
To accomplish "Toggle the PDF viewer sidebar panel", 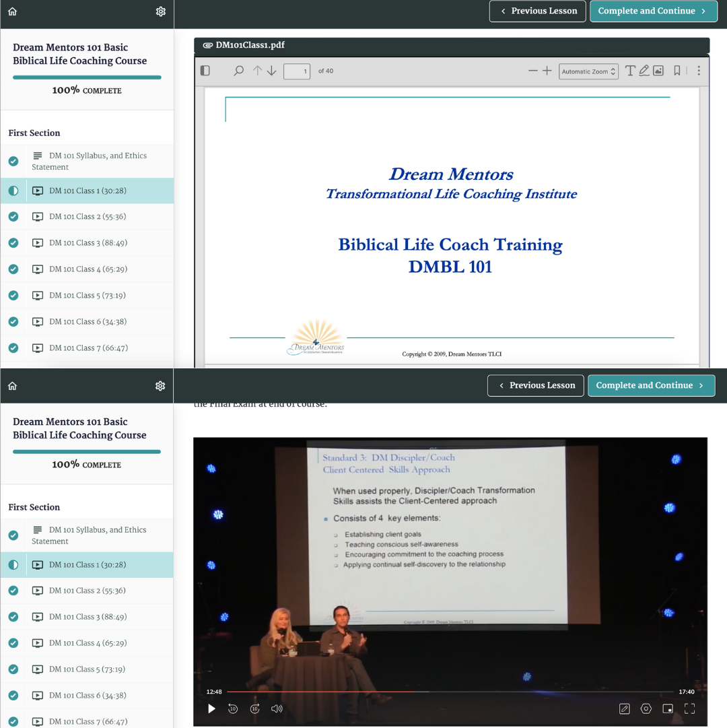I will pyautogui.click(x=205, y=71).
